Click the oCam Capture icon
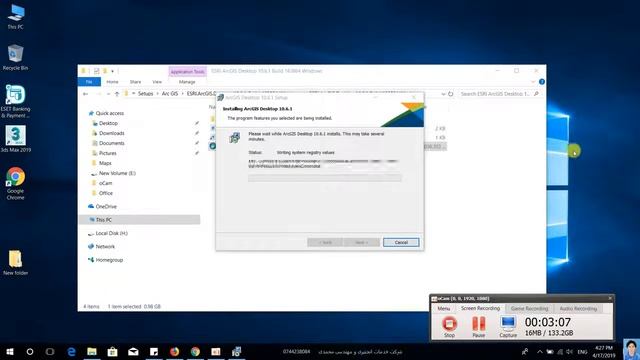The width and height of the screenshot is (640, 360). pos(508,326)
